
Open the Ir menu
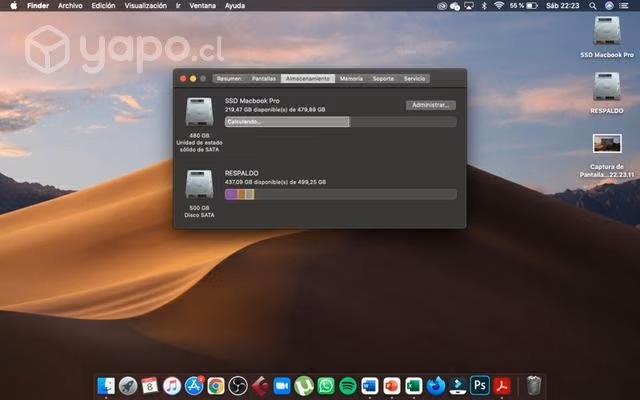point(178,6)
